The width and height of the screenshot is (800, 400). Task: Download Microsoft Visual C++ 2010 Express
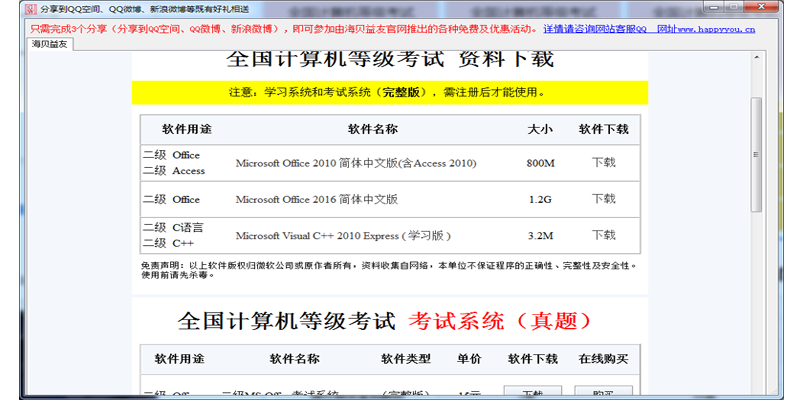(x=604, y=235)
